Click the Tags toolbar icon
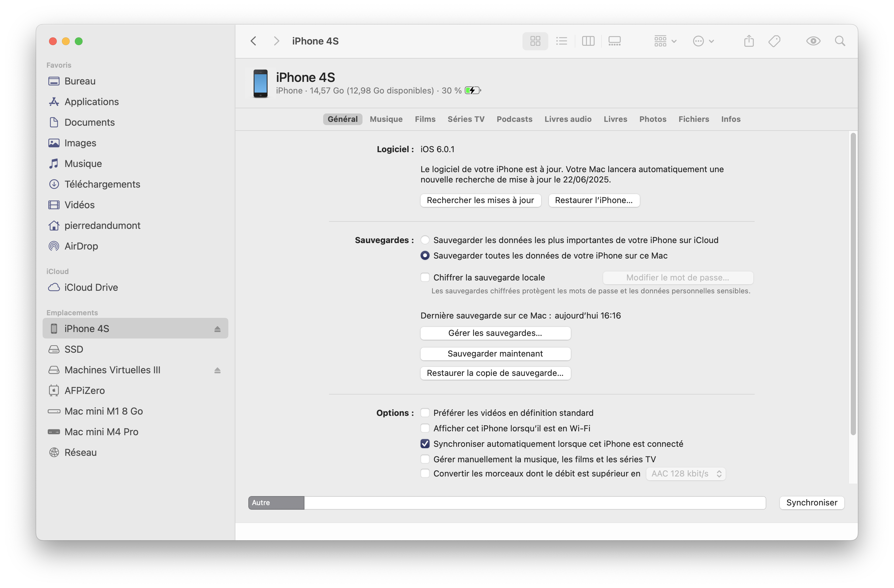 [x=774, y=41]
